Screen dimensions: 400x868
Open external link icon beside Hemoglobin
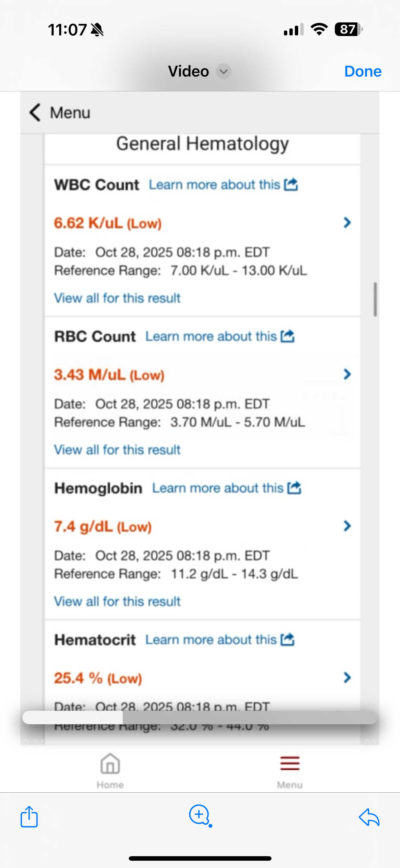click(x=294, y=488)
